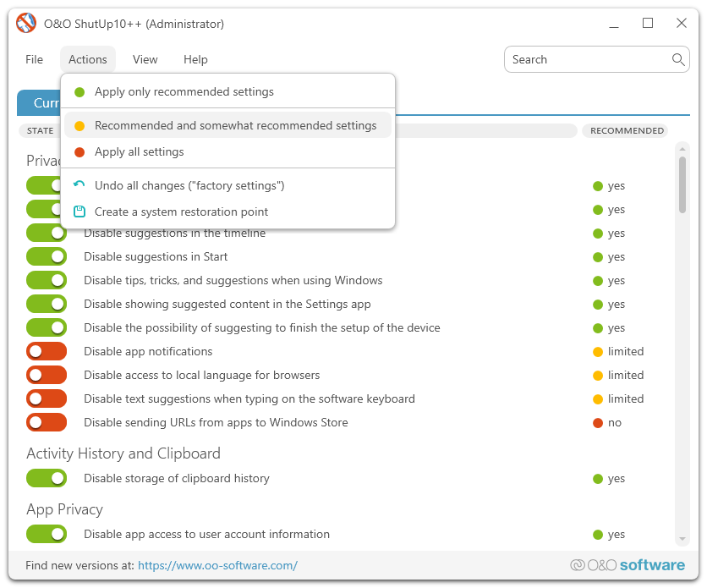Screen dimensions: 707x588
Task: Toggle Disable storage of clipboard history
Action: [x=47, y=478]
